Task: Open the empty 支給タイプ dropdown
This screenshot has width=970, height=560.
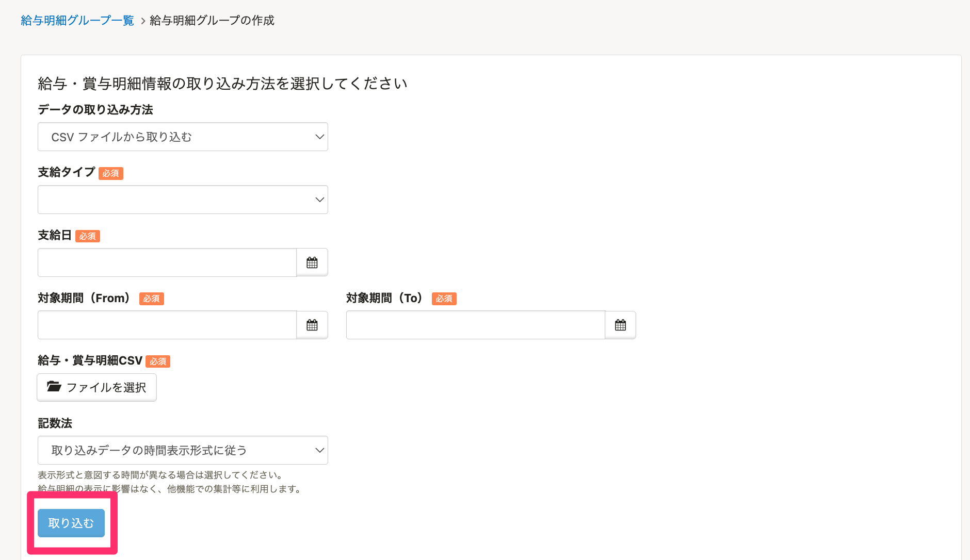Action: [183, 200]
